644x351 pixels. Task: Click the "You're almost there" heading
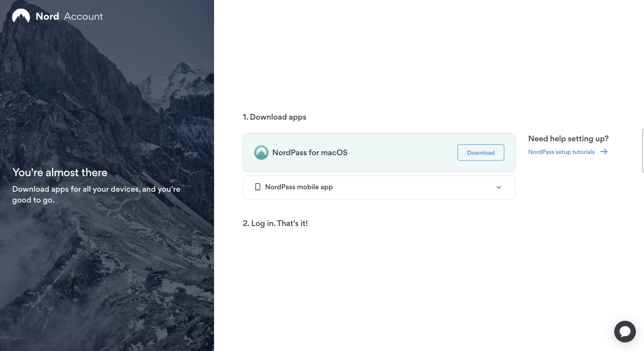pyautogui.click(x=60, y=172)
